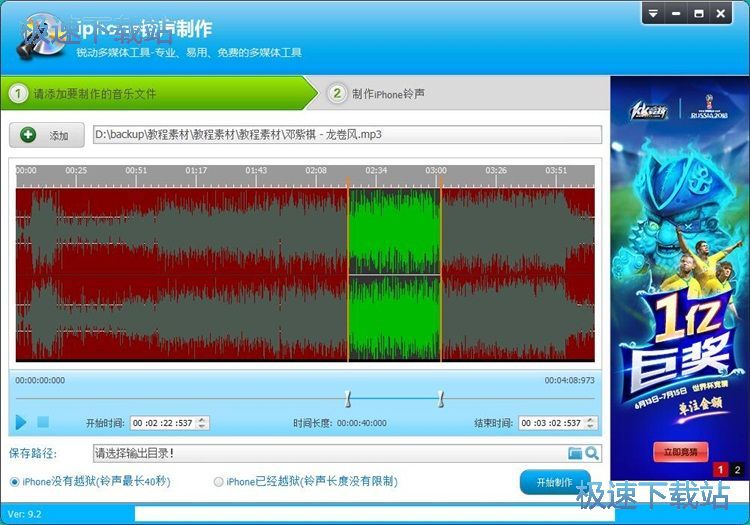Viewport: 750px width, 525px height.
Task: Minimize the ringtone maker window
Action: click(676, 14)
